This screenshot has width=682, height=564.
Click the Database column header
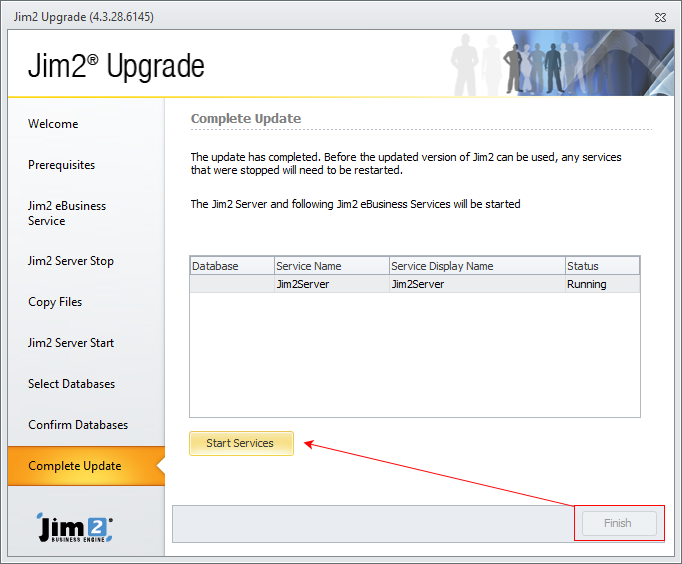click(x=232, y=266)
